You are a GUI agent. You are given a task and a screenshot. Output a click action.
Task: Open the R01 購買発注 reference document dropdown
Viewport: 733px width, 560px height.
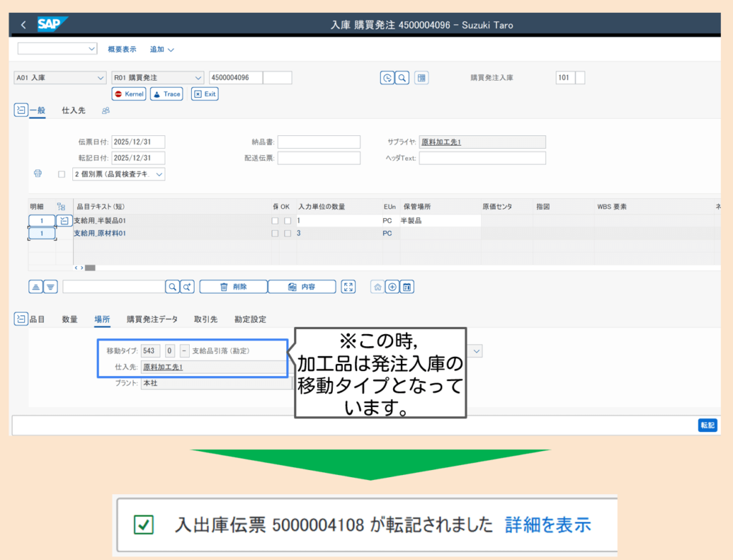coord(157,78)
